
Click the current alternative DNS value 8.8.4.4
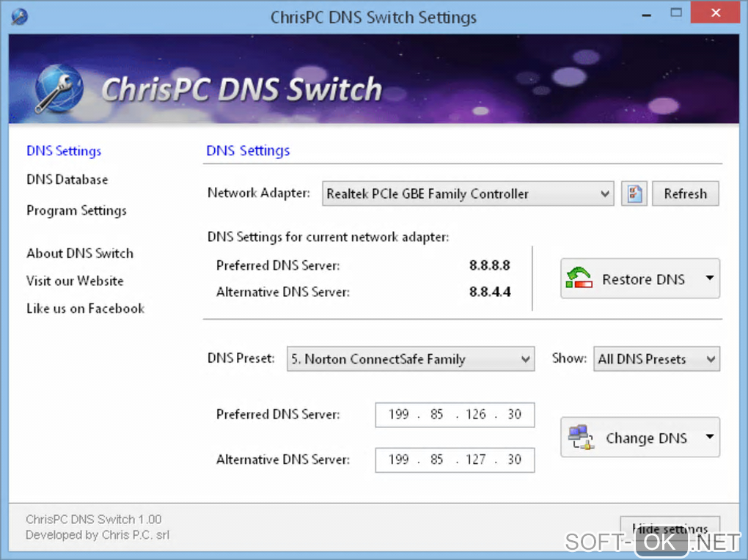pos(489,292)
